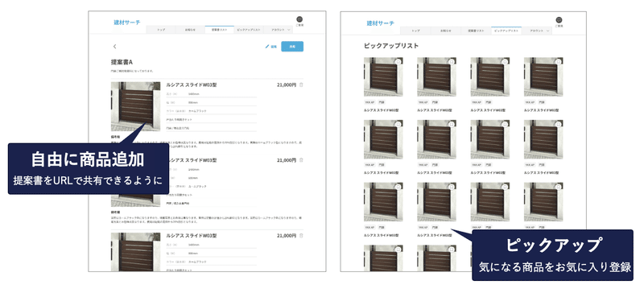
Task: Open the second-row third pickup card thumbnail
Action: coord(490,139)
